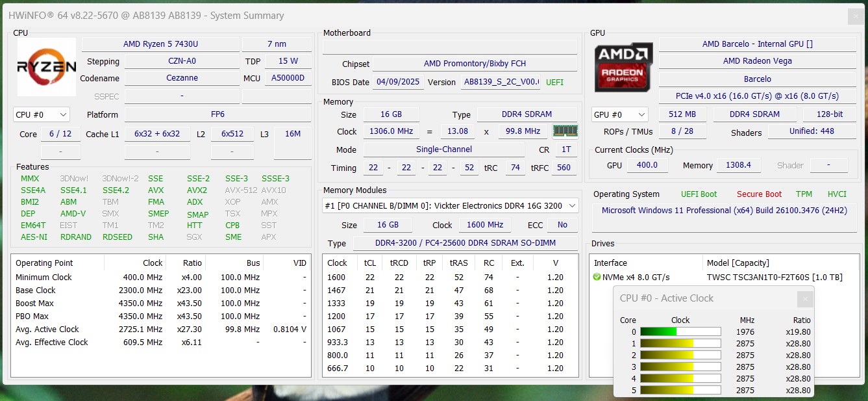Click the DDR4-3200 / PC4-25600 module type field
868x401 pixels.
(x=465, y=243)
